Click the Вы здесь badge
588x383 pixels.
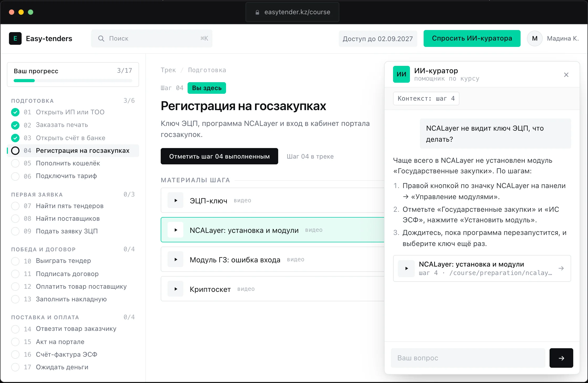[207, 88]
